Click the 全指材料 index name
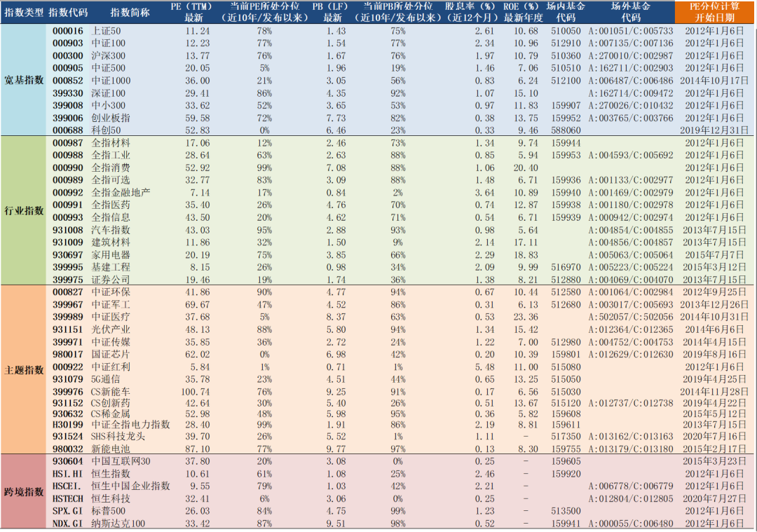The height and width of the screenshot is (532, 757). [x=111, y=143]
